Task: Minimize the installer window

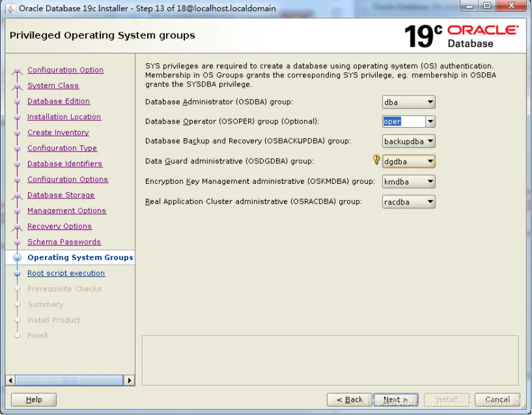Action: tap(469, 6)
